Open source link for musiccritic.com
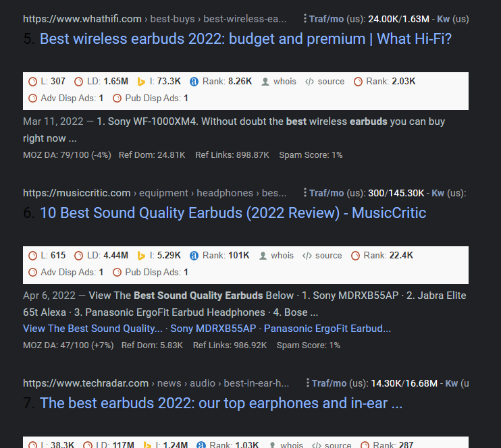 click(328, 256)
